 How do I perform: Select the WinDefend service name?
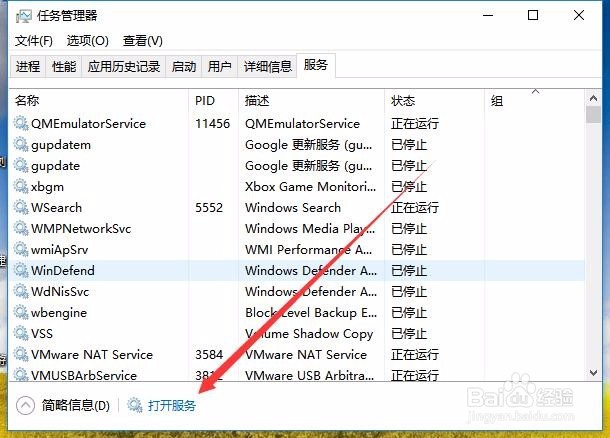[x=63, y=270]
